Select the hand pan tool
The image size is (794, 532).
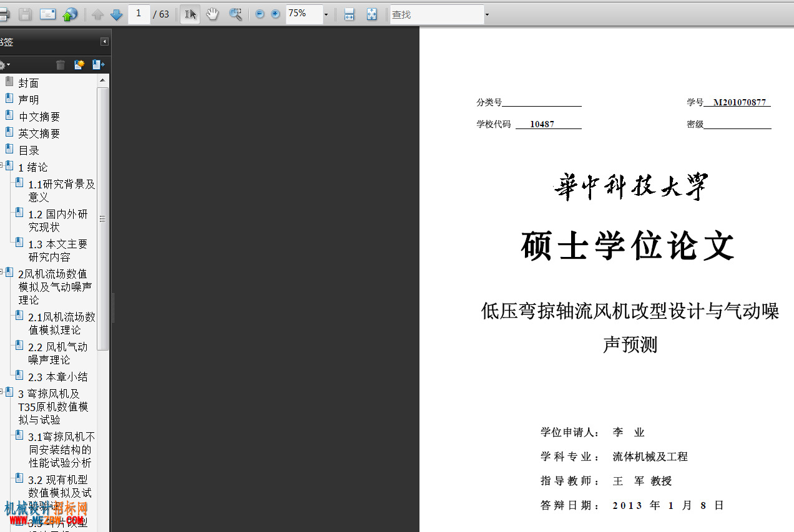click(213, 14)
